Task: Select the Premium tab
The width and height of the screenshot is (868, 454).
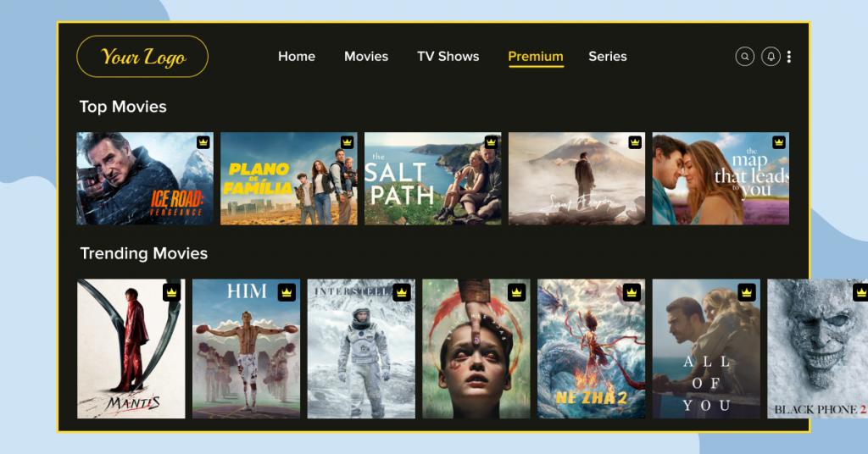Action: 536,57
